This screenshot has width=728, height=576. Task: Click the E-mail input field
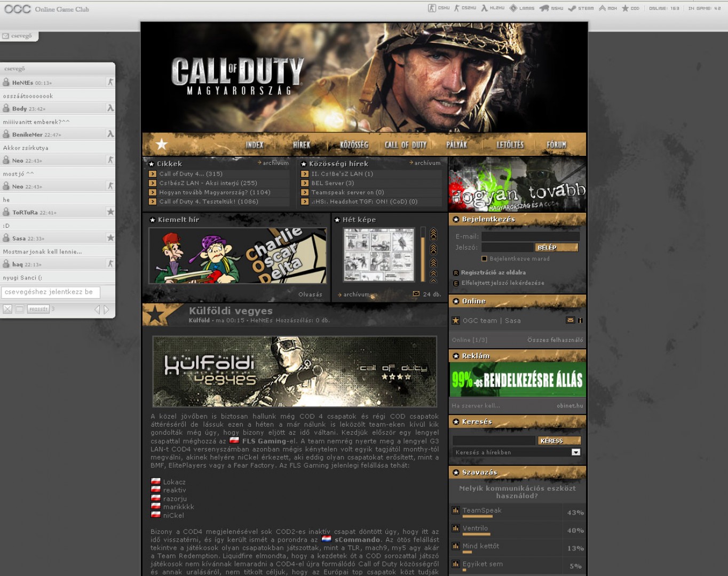click(x=530, y=236)
